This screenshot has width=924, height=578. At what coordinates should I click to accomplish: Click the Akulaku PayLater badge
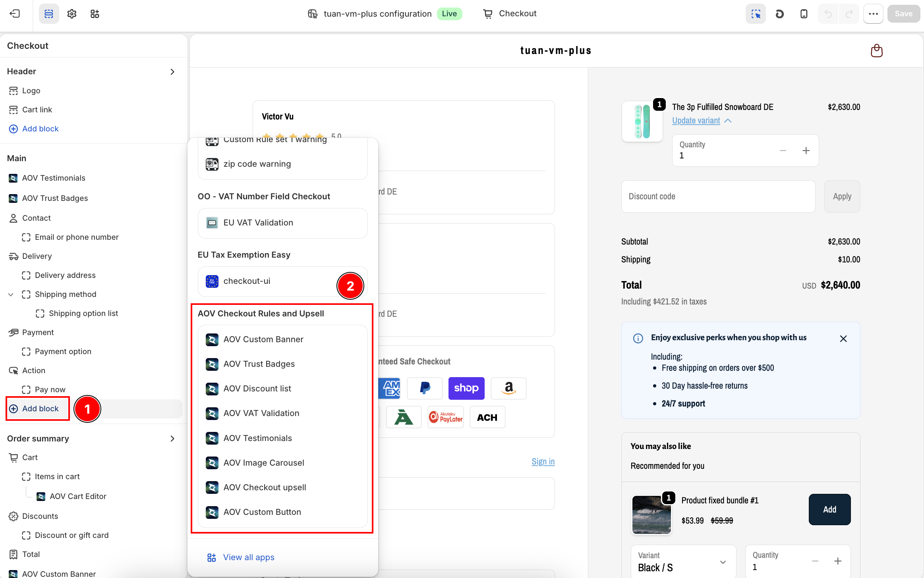point(445,417)
